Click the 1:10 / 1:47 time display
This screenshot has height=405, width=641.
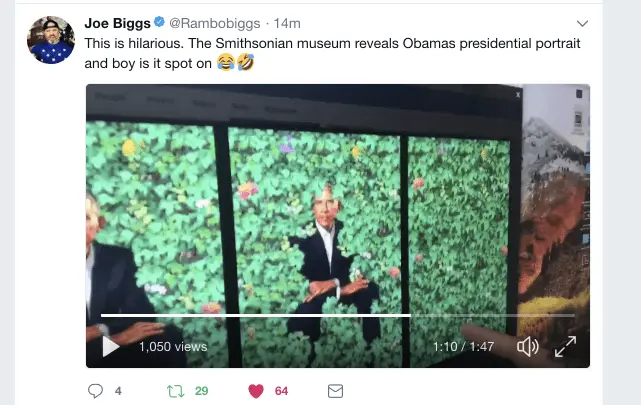(x=463, y=346)
